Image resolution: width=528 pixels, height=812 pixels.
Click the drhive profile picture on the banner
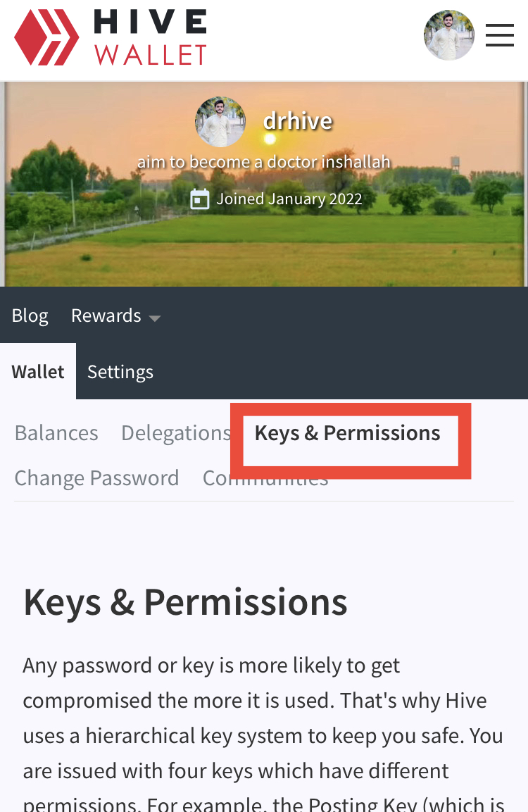220,122
